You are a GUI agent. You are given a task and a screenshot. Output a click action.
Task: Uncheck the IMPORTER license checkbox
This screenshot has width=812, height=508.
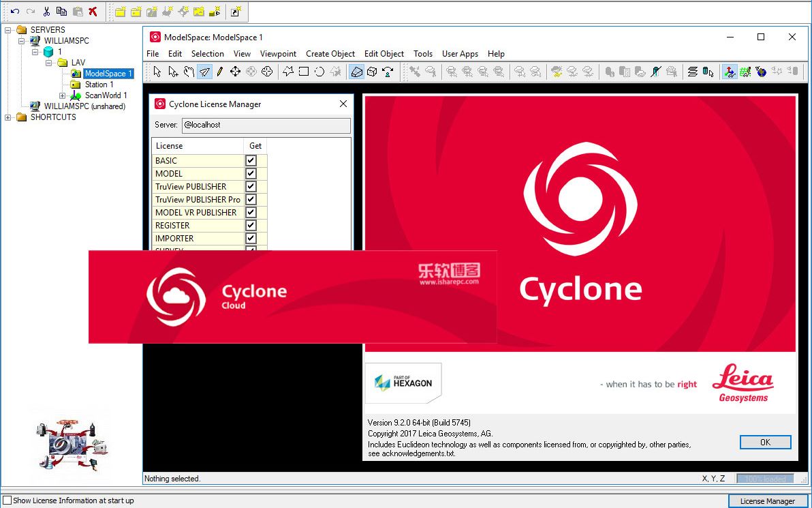(x=251, y=239)
